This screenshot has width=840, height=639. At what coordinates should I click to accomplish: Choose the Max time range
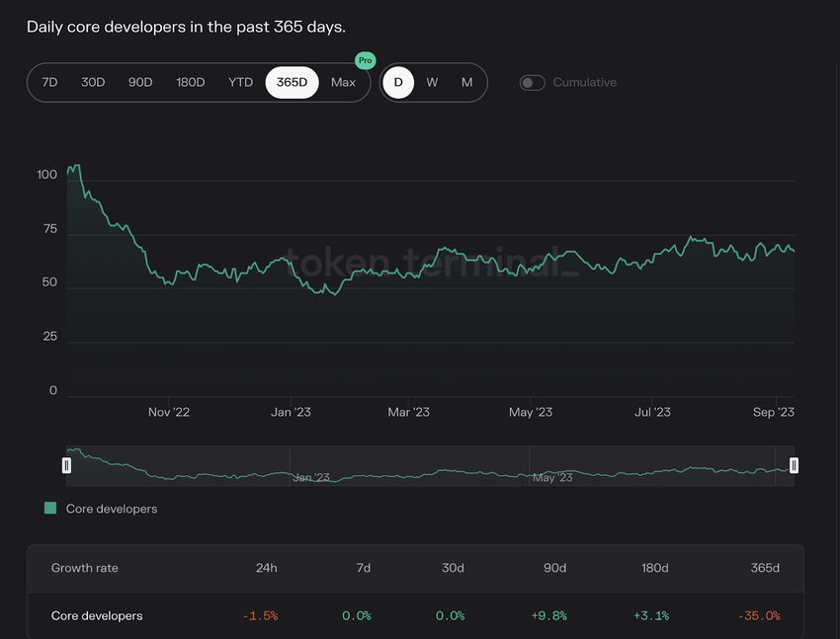(x=343, y=82)
